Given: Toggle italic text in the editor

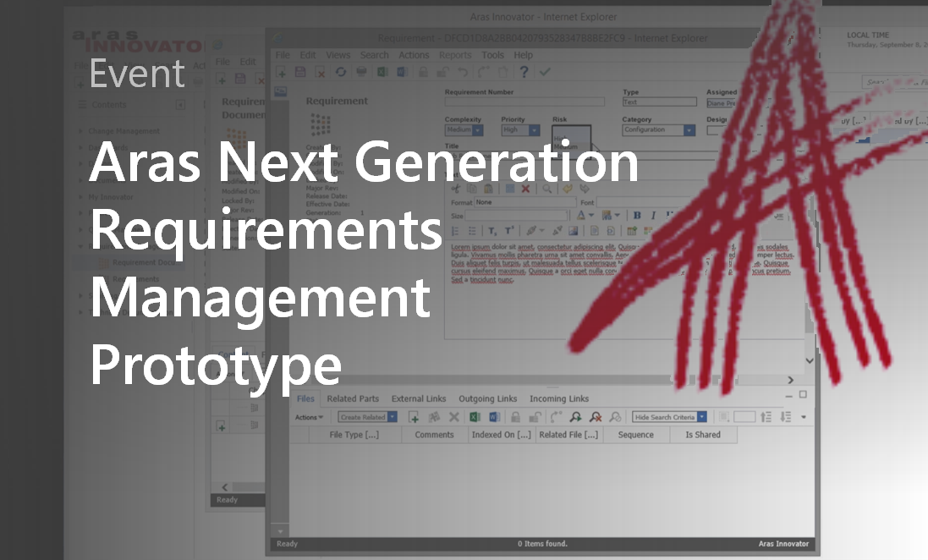Looking at the screenshot, I should (x=652, y=215).
